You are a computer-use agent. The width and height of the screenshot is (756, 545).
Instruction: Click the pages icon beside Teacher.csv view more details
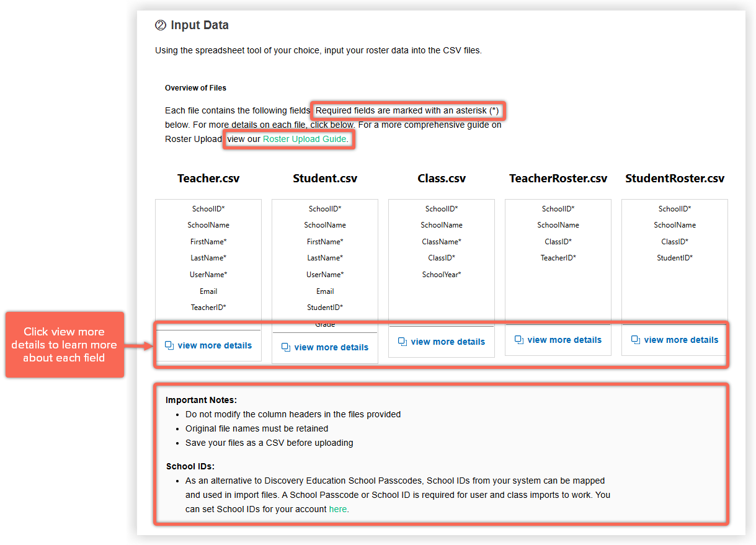[169, 345]
